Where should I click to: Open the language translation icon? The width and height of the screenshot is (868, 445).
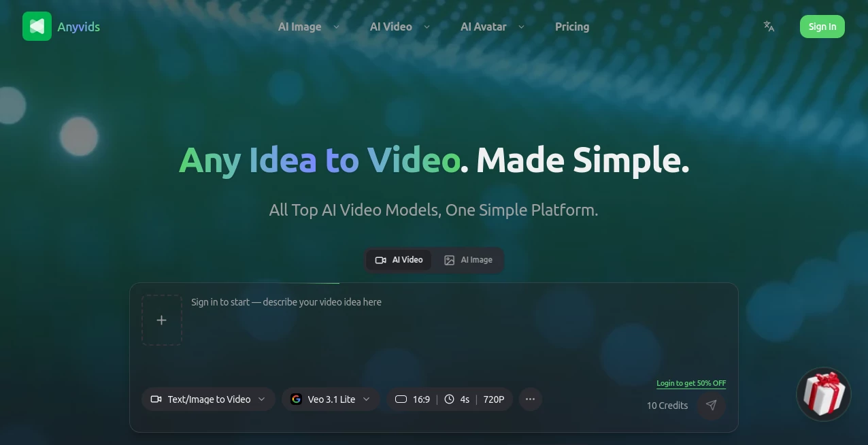point(769,27)
